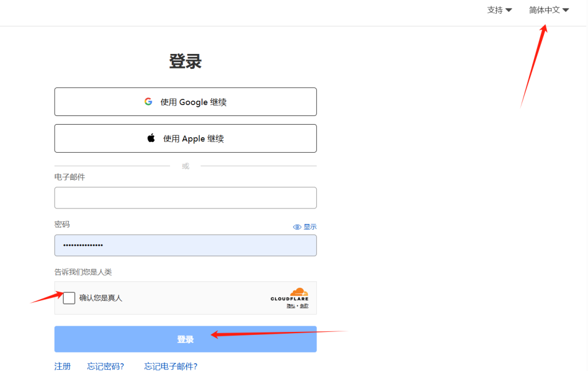Continue with Apple sign-in button
This screenshot has width=588, height=371.
tap(185, 138)
